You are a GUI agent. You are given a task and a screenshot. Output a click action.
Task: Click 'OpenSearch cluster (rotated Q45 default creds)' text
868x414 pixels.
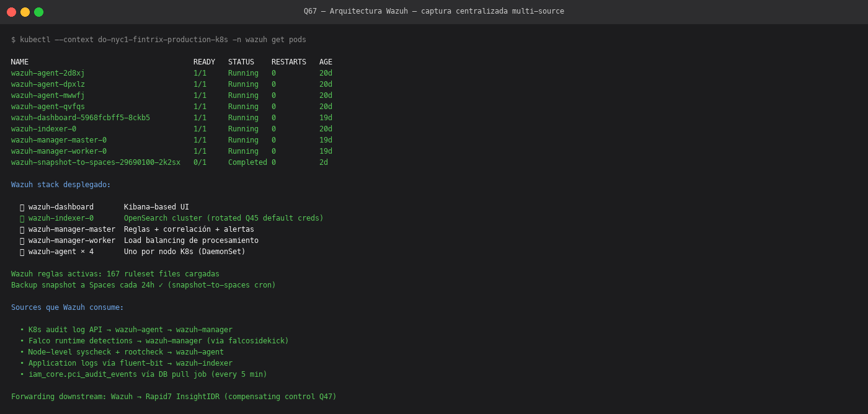(x=224, y=218)
